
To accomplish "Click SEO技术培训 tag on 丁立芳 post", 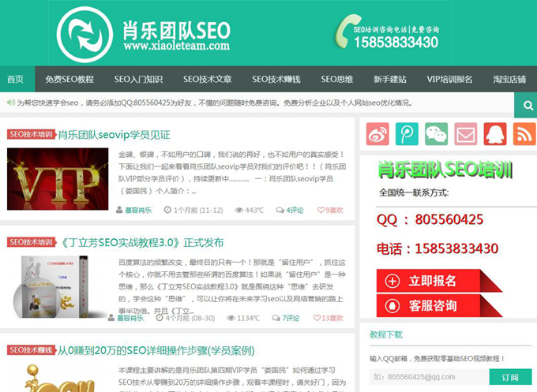I will coord(31,242).
